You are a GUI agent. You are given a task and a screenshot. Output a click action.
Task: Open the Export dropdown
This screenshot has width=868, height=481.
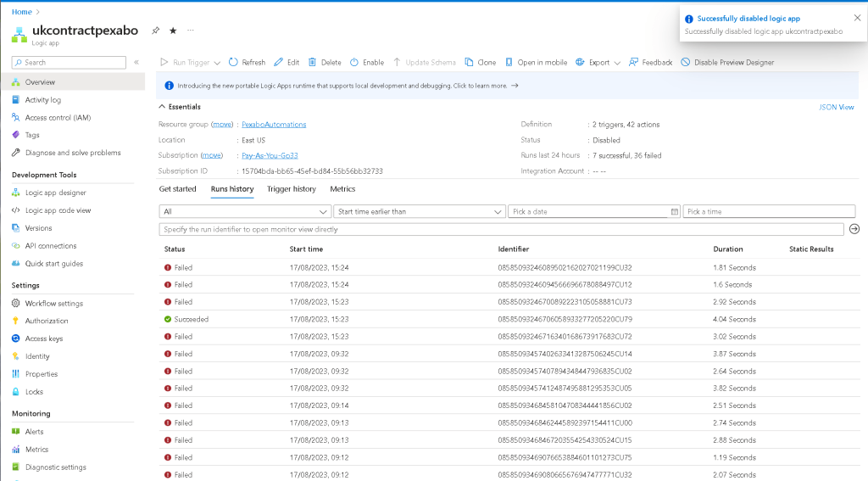pos(598,62)
